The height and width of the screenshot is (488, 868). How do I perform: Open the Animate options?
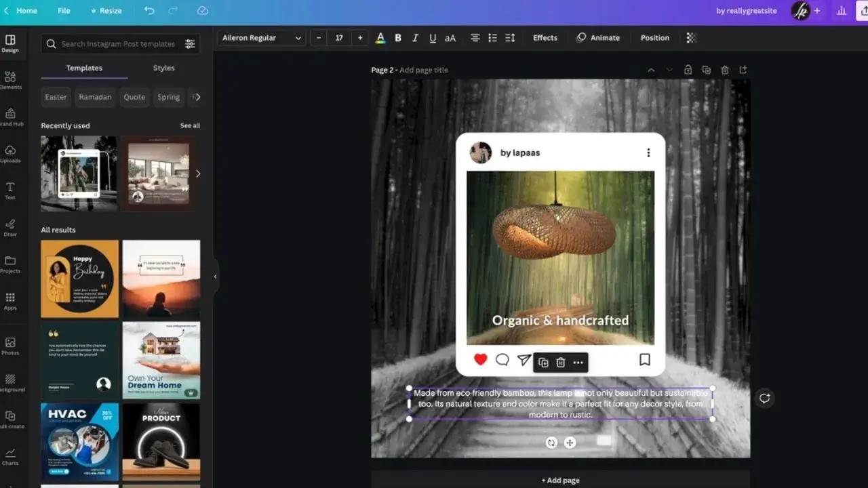coord(598,38)
